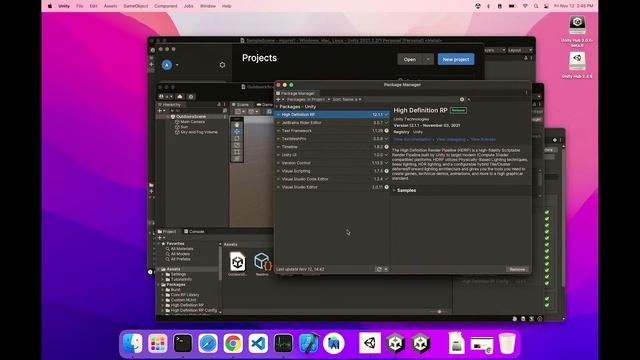Select the Rect tool in Scene overlay
Viewport: 640px width, 360px height.
coord(237,152)
